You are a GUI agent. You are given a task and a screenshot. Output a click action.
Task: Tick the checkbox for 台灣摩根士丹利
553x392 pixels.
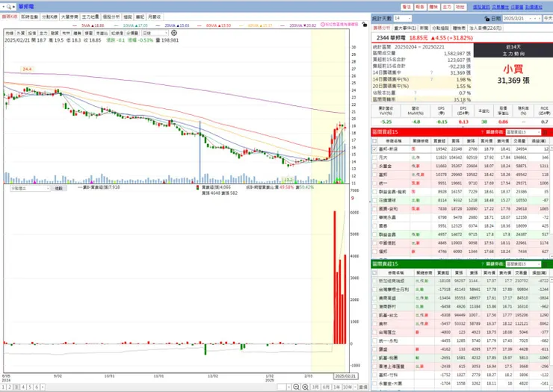pos(374,290)
